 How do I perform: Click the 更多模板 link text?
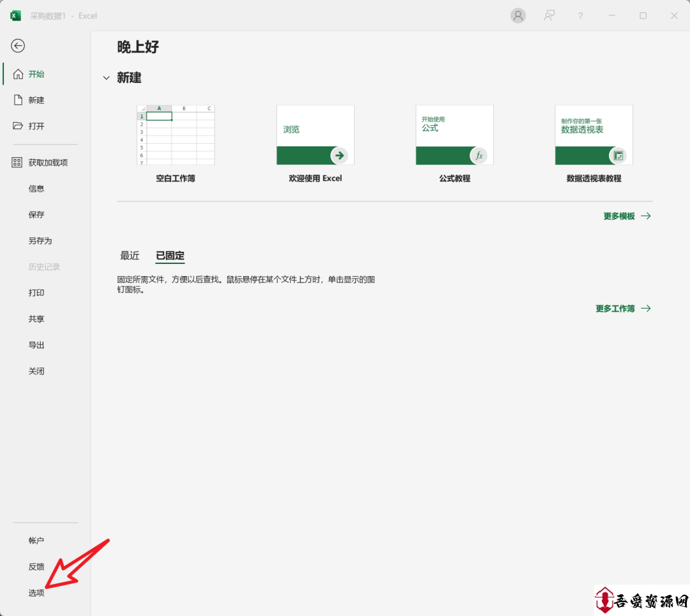(619, 216)
